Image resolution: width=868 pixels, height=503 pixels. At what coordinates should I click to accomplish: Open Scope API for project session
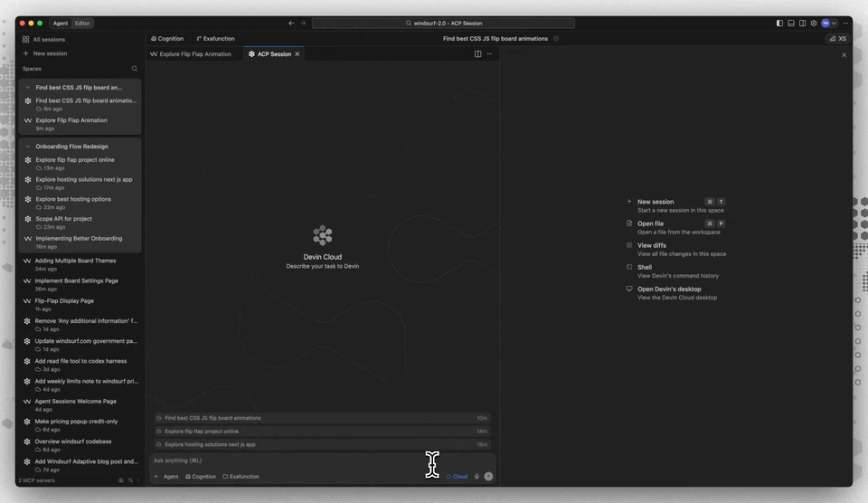point(80,223)
